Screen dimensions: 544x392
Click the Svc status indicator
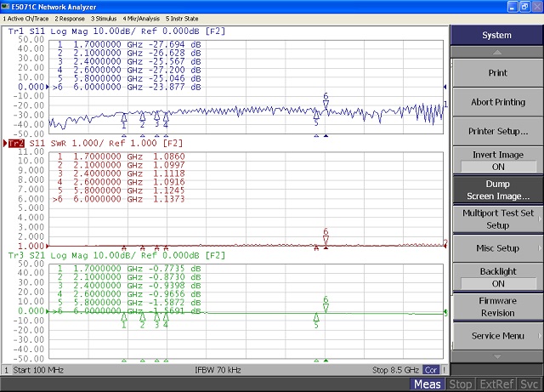(x=529, y=384)
